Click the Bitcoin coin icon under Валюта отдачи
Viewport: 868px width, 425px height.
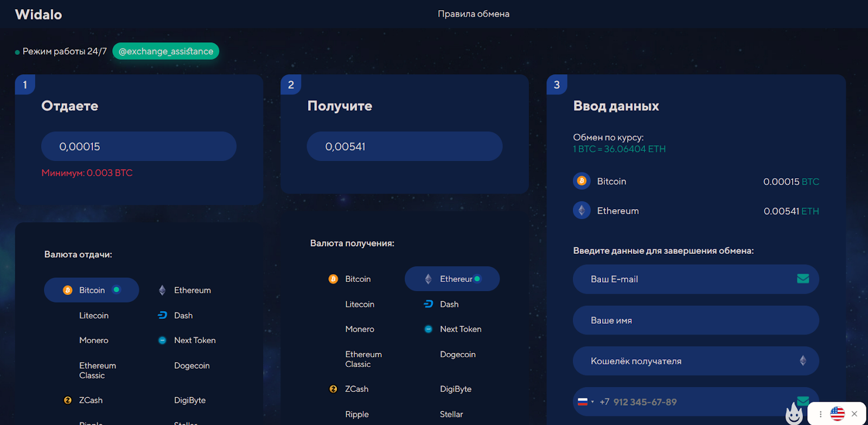tap(67, 290)
